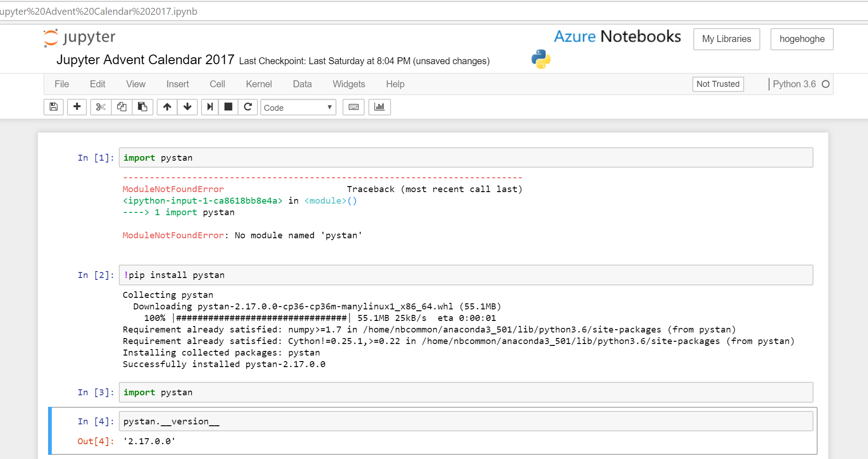Open My Libraries
Screen dimensions: 868x459
pyautogui.click(x=726, y=39)
